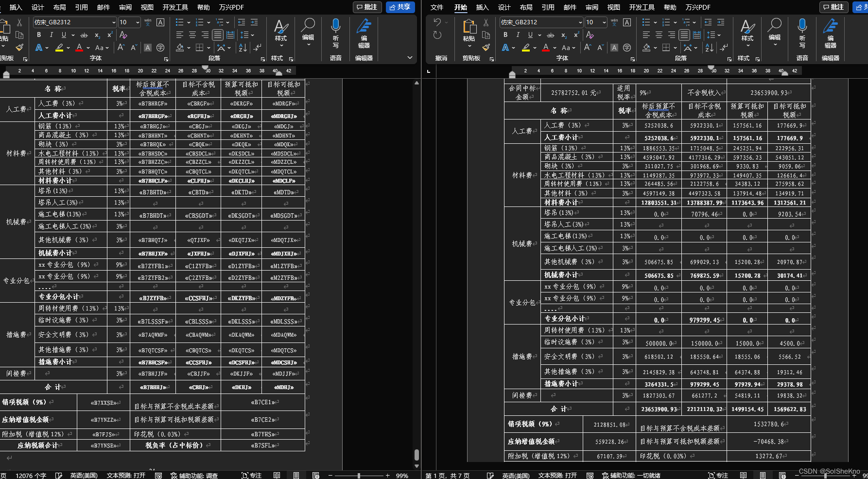The image size is (868, 479).
Task: Click Undo in the right Word window
Action: (x=437, y=23)
